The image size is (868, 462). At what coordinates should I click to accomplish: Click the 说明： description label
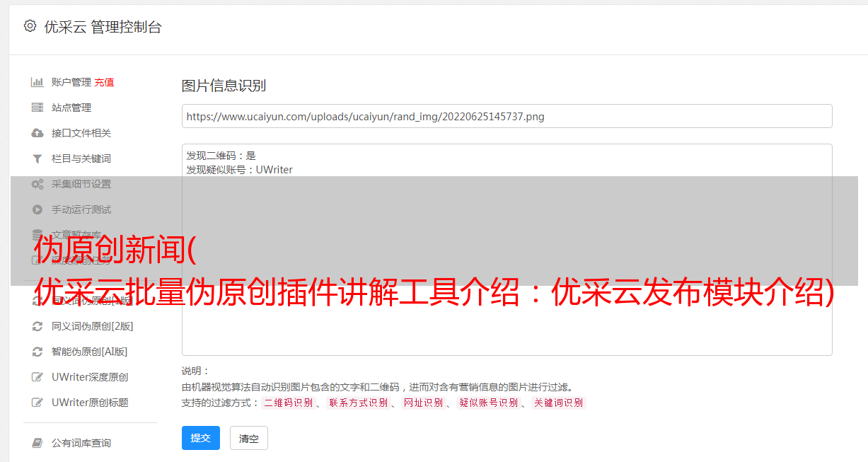(x=196, y=371)
